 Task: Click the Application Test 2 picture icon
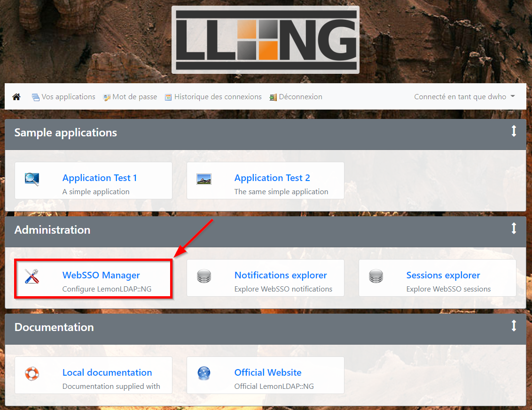click(204, 179)
